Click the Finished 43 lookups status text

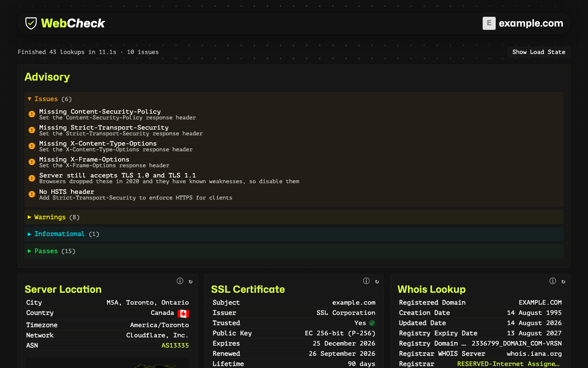[88, 52]
